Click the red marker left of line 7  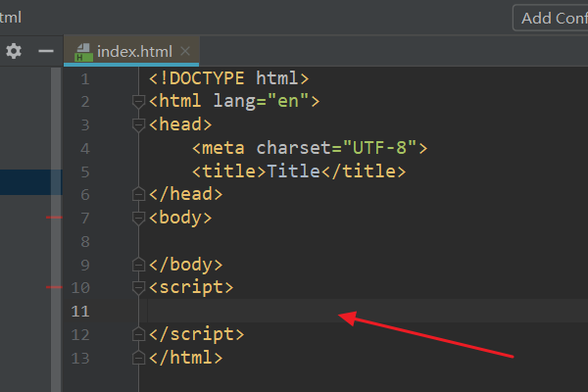(54, 218)
